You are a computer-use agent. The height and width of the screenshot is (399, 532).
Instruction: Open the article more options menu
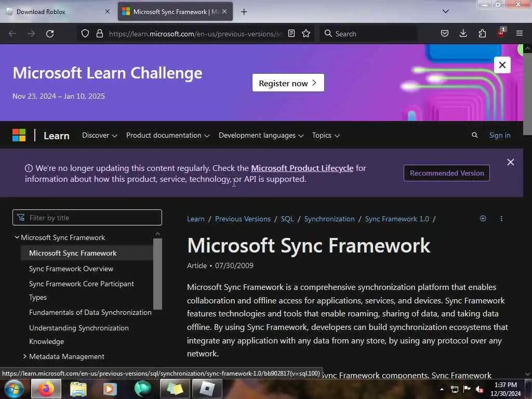point(501,219)
